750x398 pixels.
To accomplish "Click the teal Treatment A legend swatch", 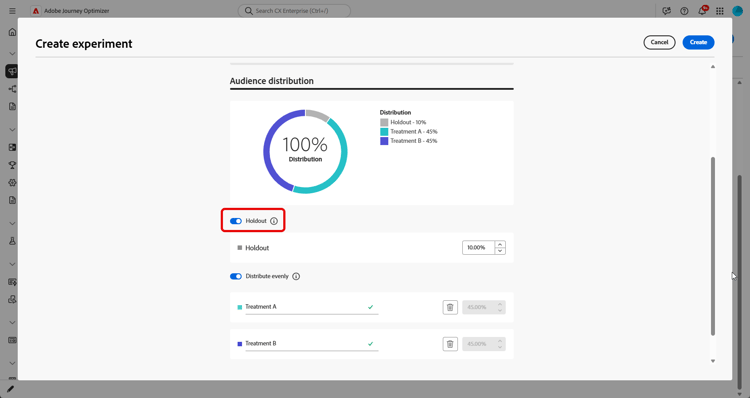I will click(x=384, y=132).
